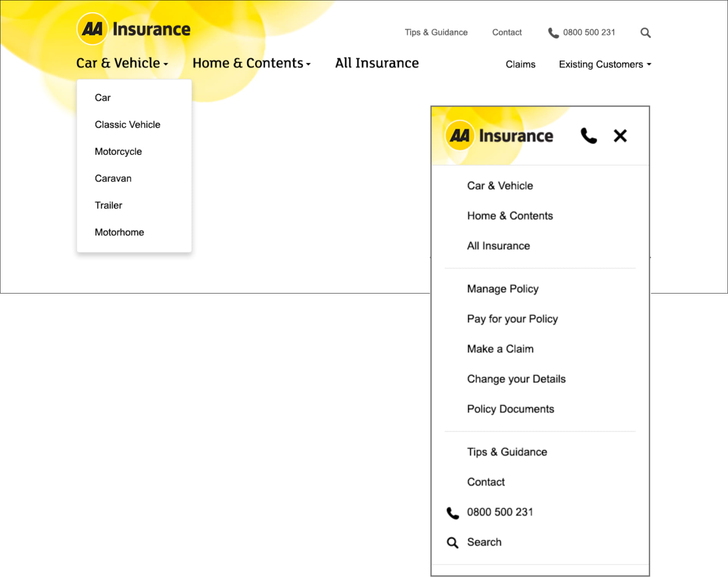Viewport: 728px width, 577px height.
Task: Select Trailer from the dropdown menu
Action: pyautogui.click(x=108, y=205)
